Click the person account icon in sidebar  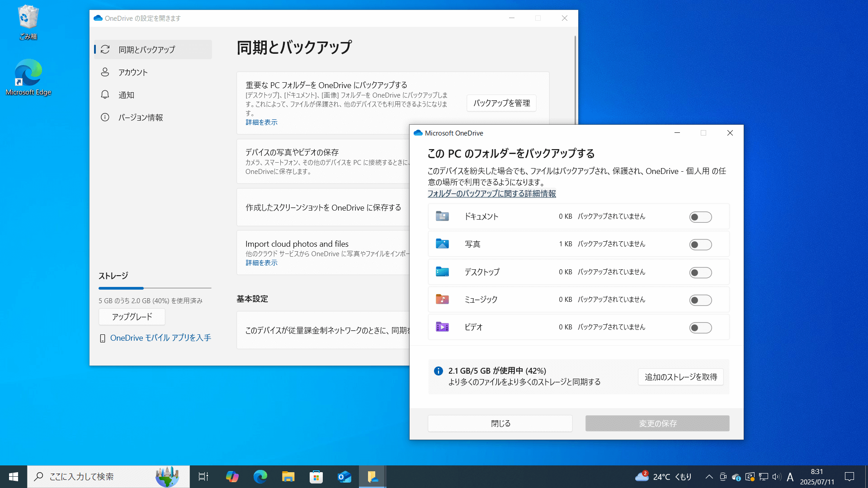(105, 72)
